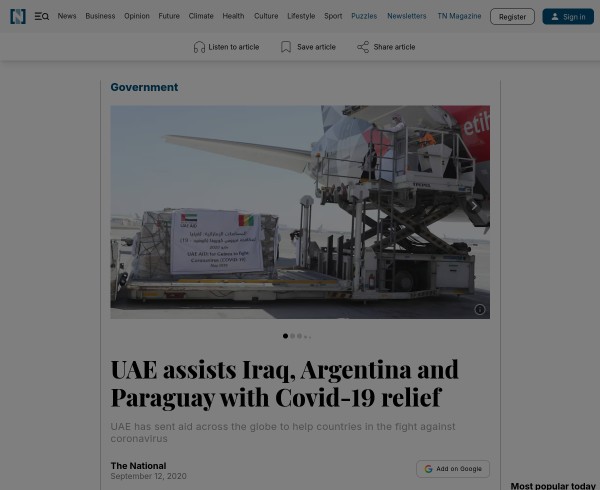The image size is (600, 490).
Task: Click the Share article icon
Action: (x=363, y=47)
